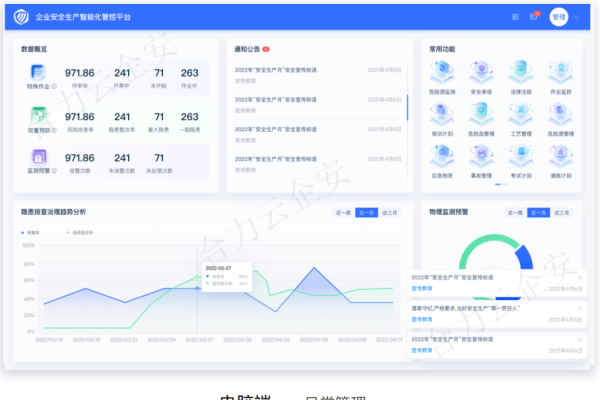Close the 遵章守纪 popup notification

tap(580, 308)
